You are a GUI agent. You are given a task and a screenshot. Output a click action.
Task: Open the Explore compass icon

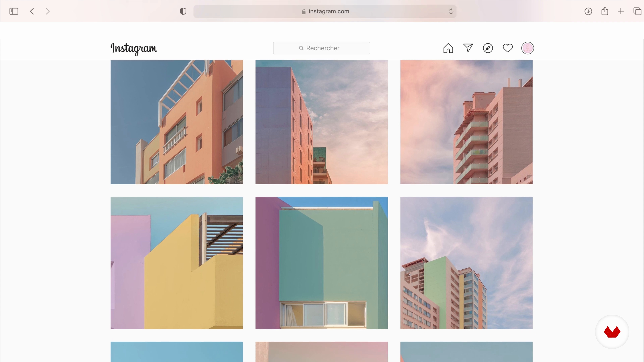(488, 48)
